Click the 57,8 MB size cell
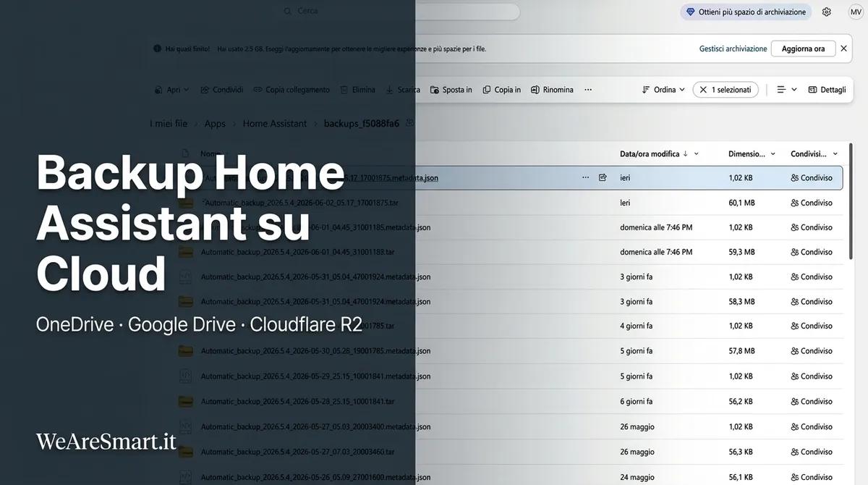Screen dimensions: 868x485 point(741,350)
